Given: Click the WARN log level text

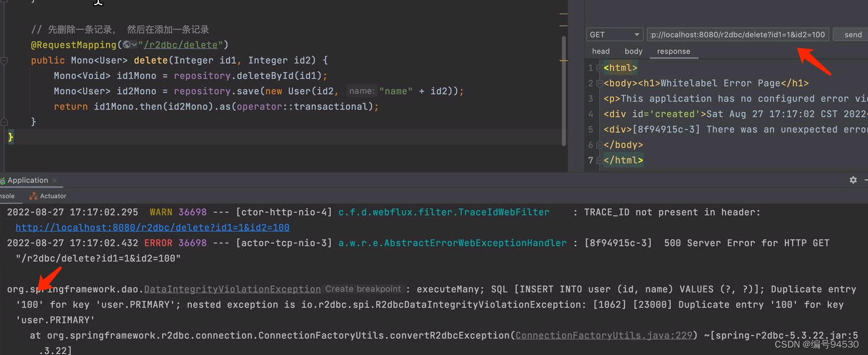Looking at the screenshot, I should (x=161, y=212).
